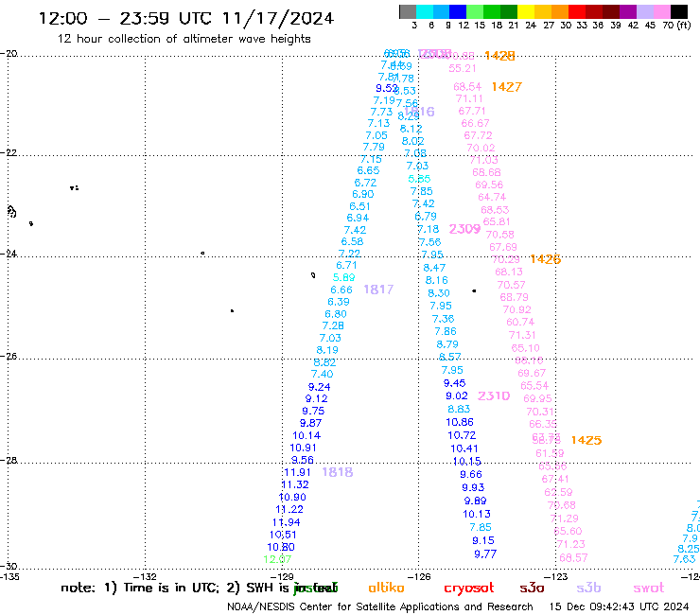Click the yellow swatch in the color scale
Image resolution: width=700 pixels, height=615 pixels.
[526, 11]
